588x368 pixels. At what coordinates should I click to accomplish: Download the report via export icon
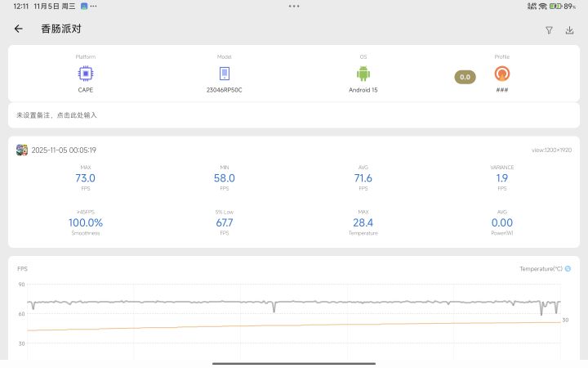(x=569, y=30)
